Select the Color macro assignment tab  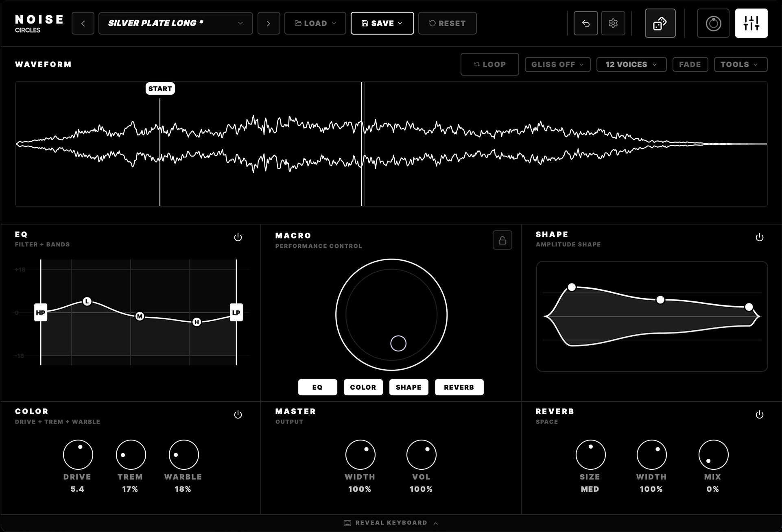coord(363,387)
